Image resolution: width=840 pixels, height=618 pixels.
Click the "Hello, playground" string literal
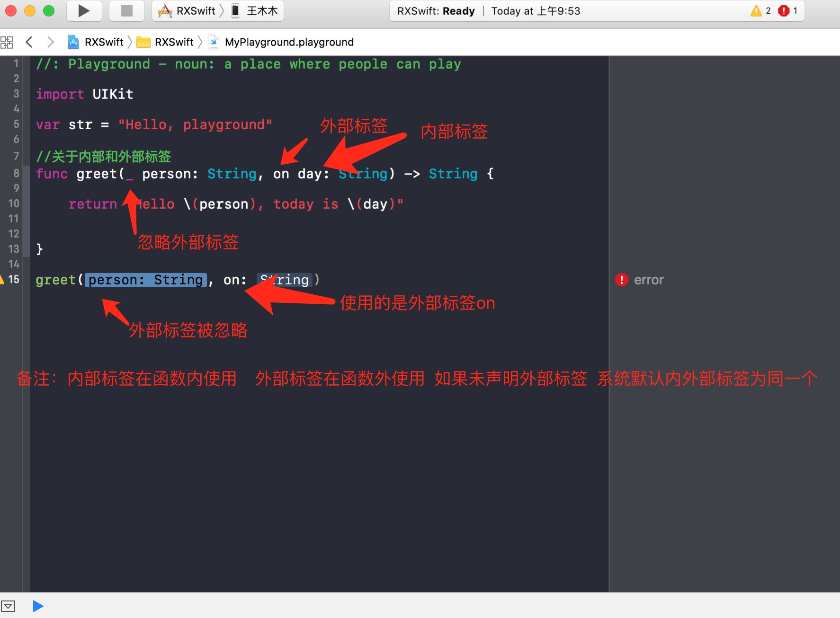click(x=195, y=125)
